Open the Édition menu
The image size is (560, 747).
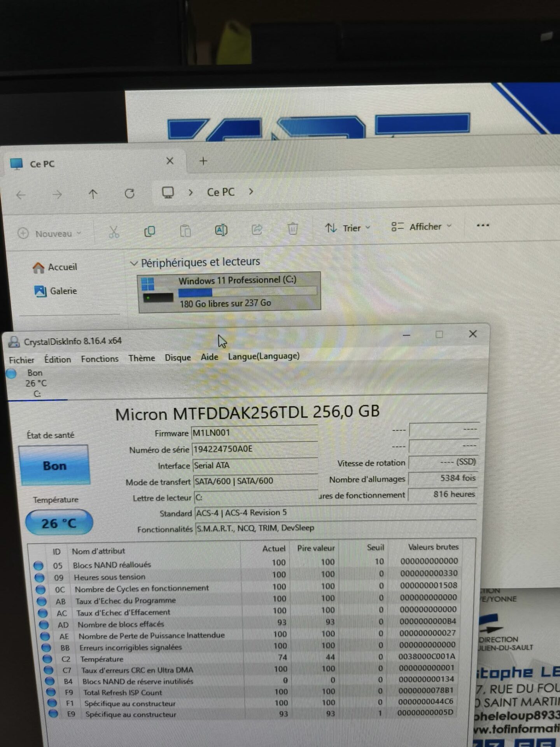point(58,359)
